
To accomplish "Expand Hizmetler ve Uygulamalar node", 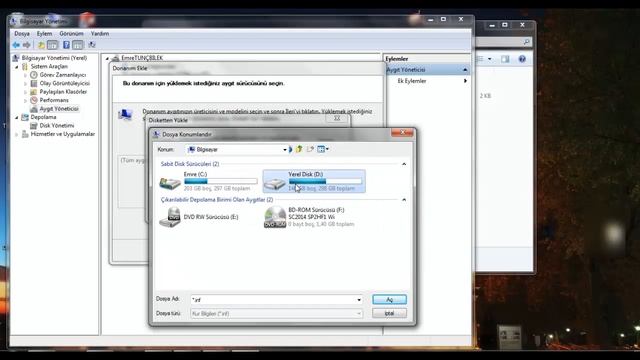I will pyautogui.click(x=17, y=134).
